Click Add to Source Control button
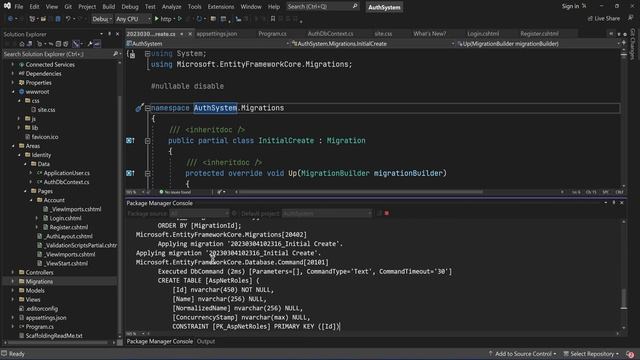640x360 pixels. click(522, 354)
